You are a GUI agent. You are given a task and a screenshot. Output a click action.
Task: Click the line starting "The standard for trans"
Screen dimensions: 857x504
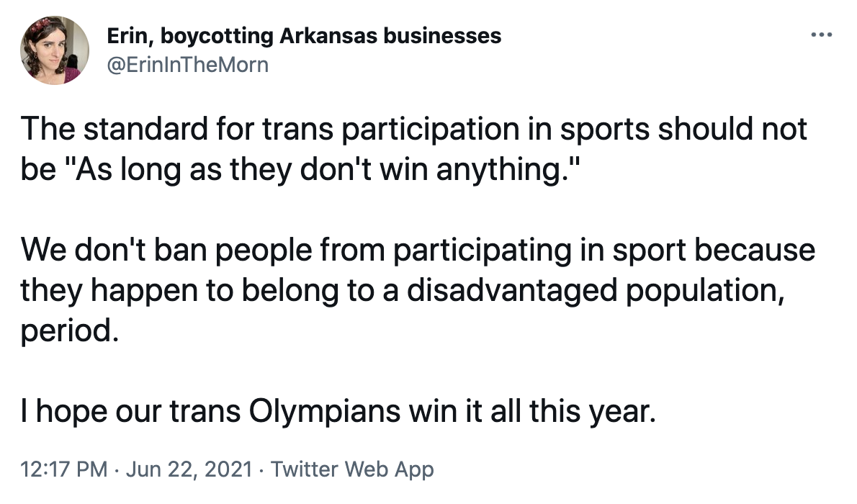pyautogui.click(x=414, y=130)
